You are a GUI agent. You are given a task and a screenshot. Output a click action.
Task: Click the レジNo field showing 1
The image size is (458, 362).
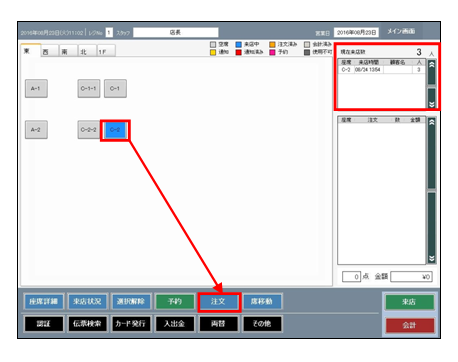tap(109, 32)
